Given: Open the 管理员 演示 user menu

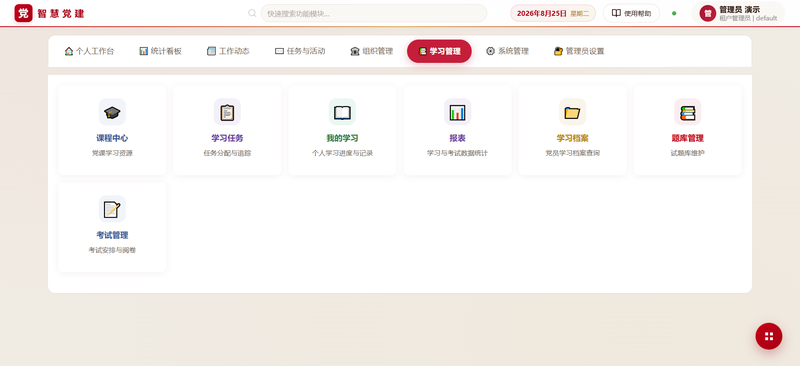Looking at the screenshot, I should 738,13.
